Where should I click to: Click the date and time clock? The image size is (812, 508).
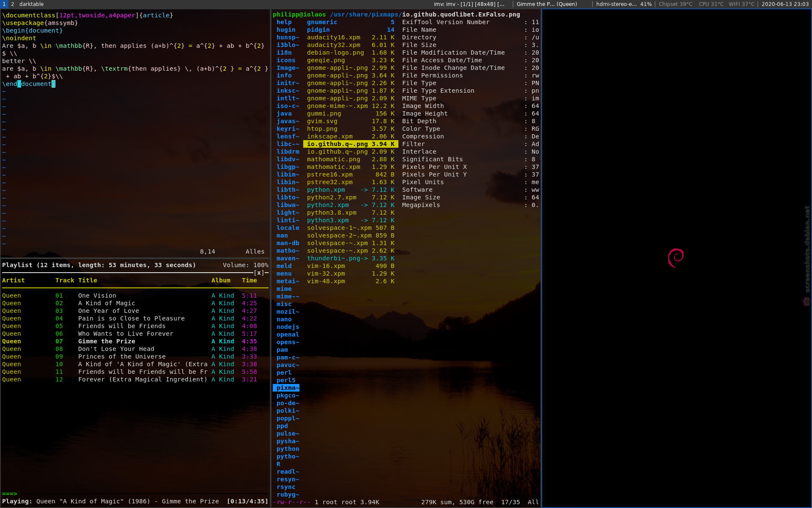(x=785, y=4)
